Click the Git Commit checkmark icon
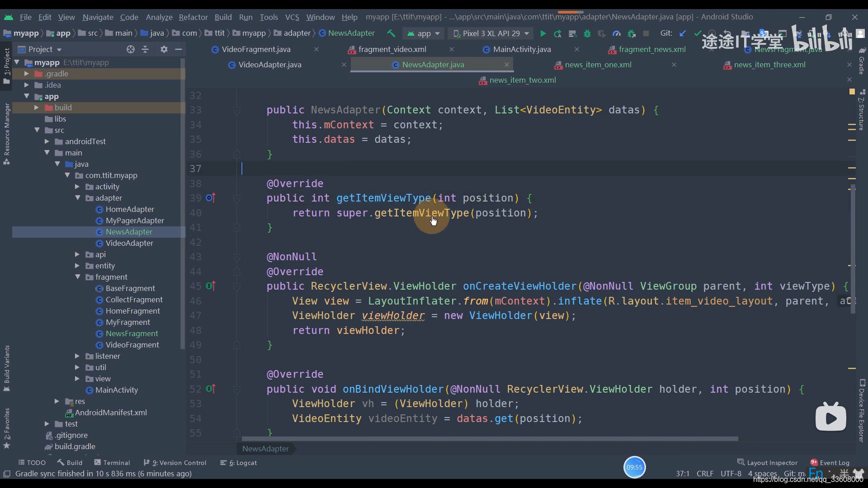868x488 pixels. click(698, 33)
